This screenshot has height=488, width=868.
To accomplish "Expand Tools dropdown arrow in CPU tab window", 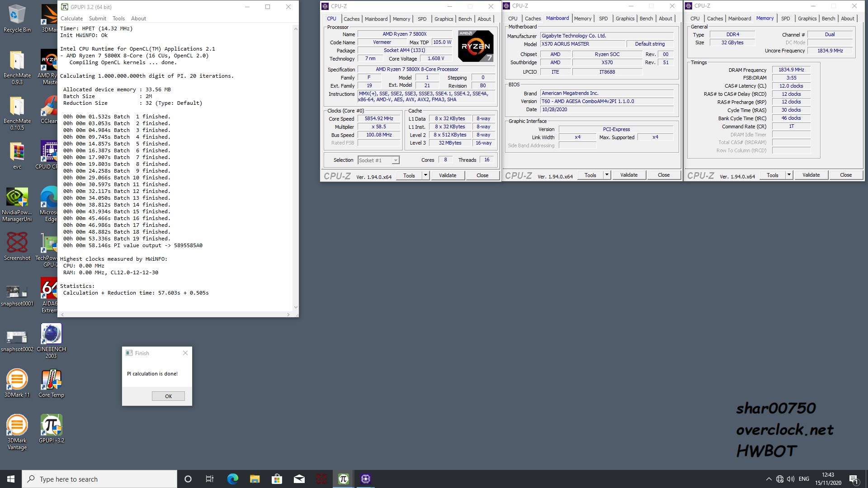I will click(x=425, y=175).
